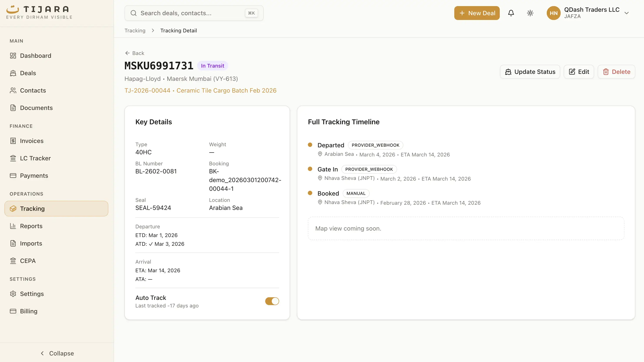Collapse the sidebar

(57, 353)
